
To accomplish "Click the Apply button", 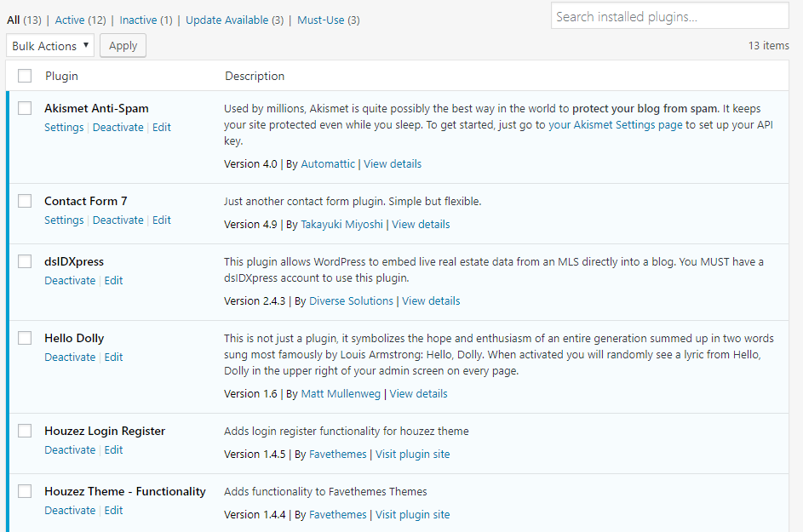I will pos(123,46).
